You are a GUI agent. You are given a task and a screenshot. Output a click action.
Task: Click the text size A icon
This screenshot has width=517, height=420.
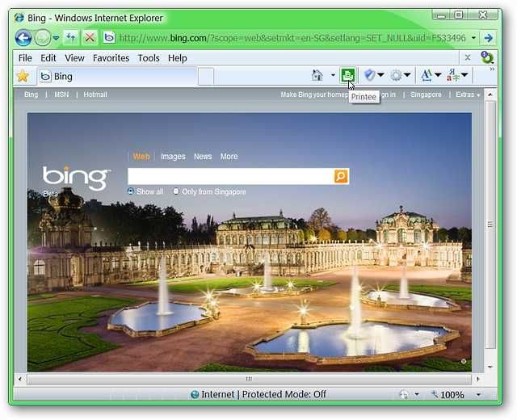coord(427,75)
